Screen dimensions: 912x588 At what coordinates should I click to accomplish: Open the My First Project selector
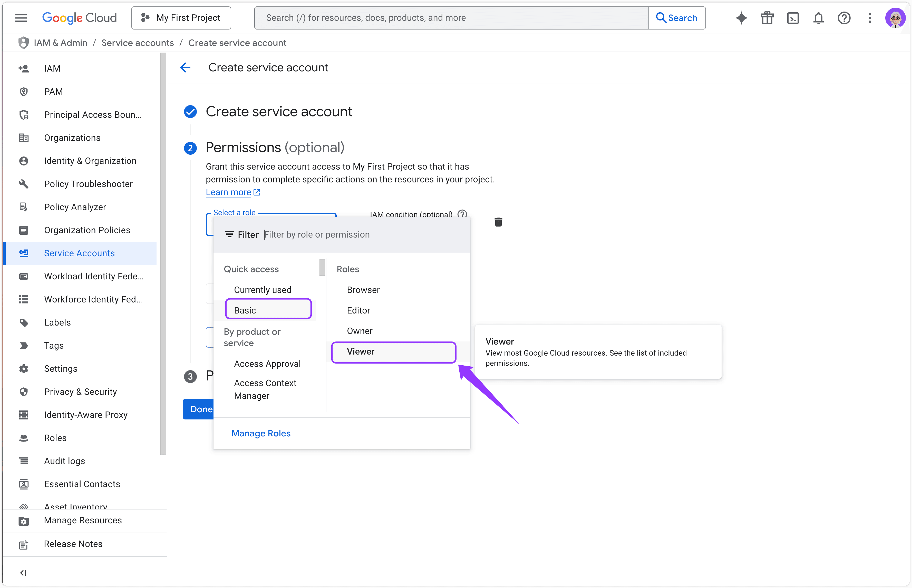click(181, 18)
